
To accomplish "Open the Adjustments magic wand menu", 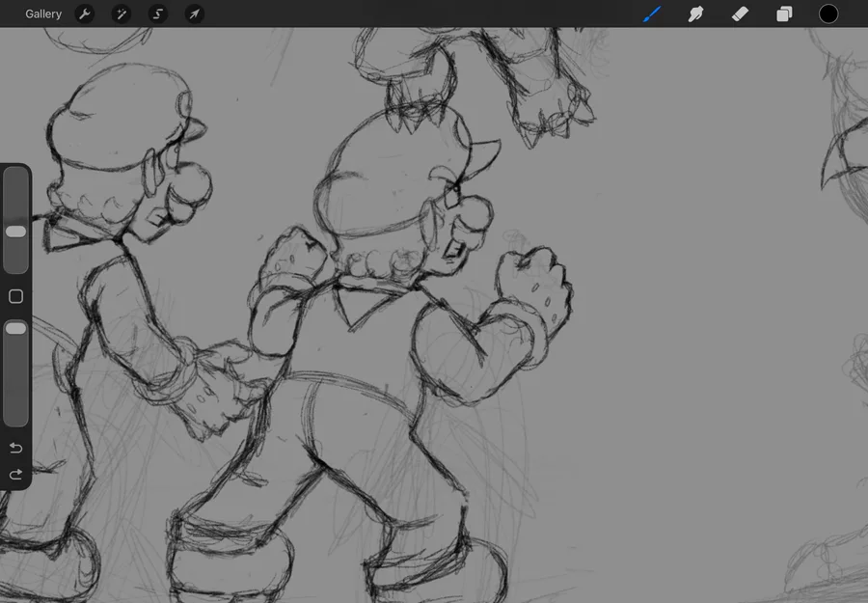I will 122,14.
